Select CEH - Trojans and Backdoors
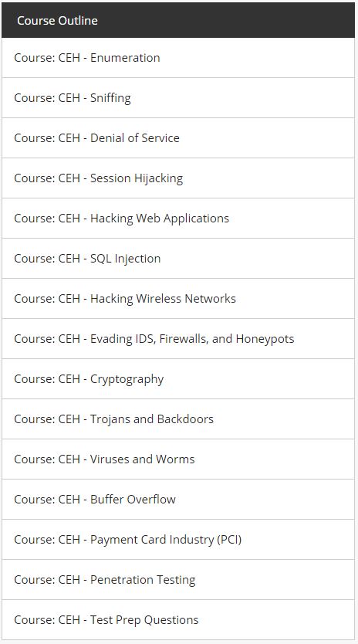The height and width of the screenshot is (644, 358). (178, 419)
